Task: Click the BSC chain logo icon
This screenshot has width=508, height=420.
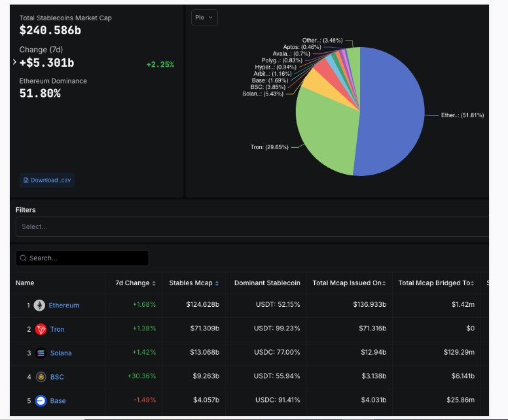Action: coord(41,377)
